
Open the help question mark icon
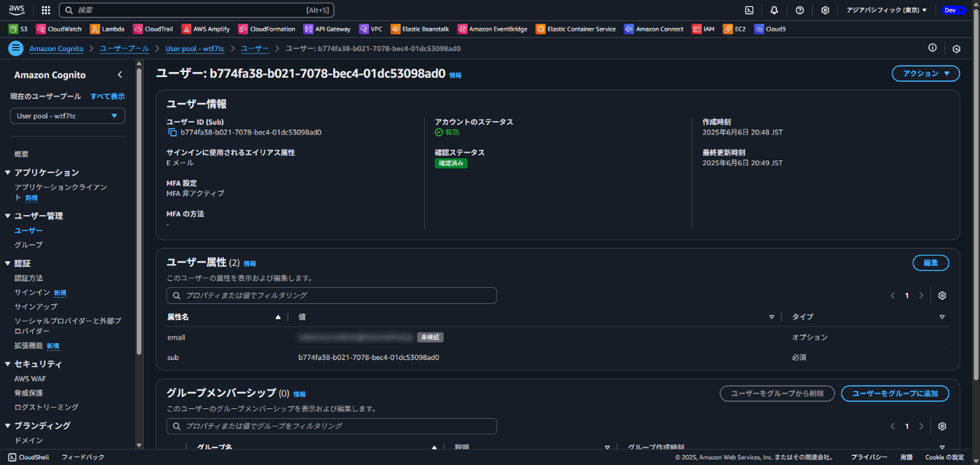(800, 10)
